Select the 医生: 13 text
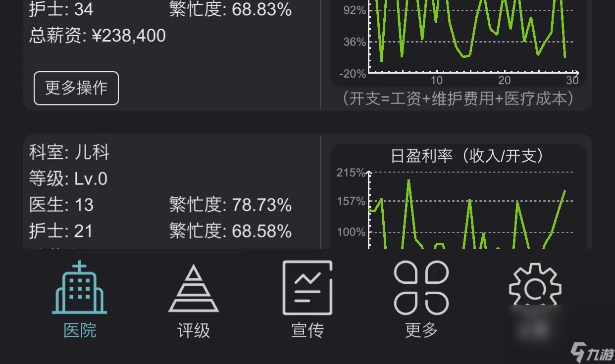The image size is (615, 364). (61, 205)
